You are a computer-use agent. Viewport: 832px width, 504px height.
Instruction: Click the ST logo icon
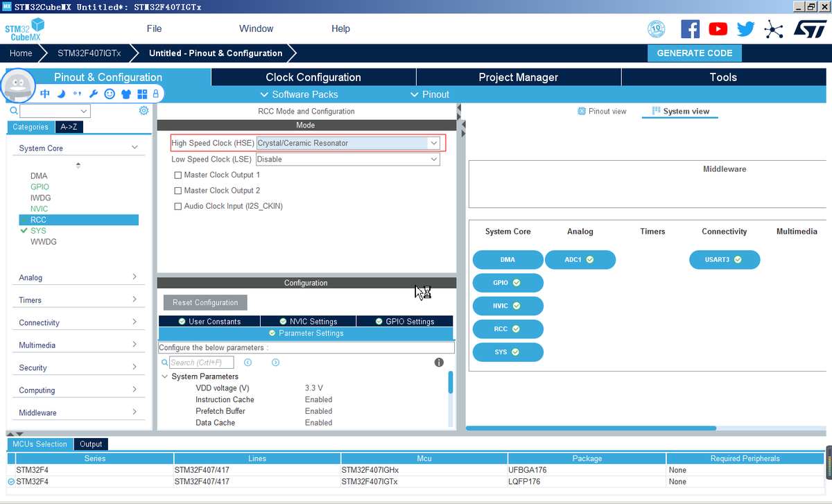[809, 28]
